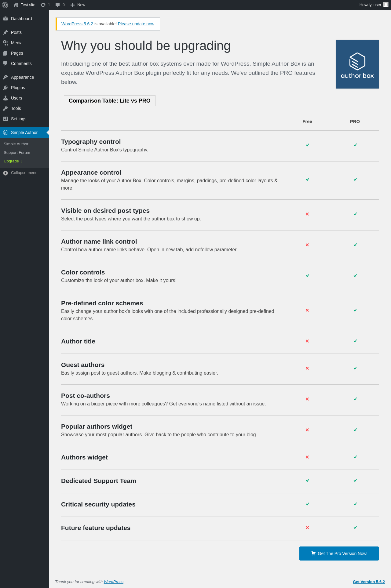The height and width of the screenshot is (588, 391).
Task: Click the Pages icon in sidebar
Action: [x=5, y=53]
